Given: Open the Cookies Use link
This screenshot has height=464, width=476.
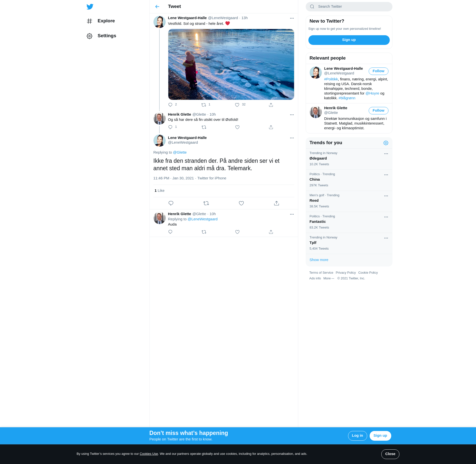Looking at the screenshot, I should [x=149, y=454].
